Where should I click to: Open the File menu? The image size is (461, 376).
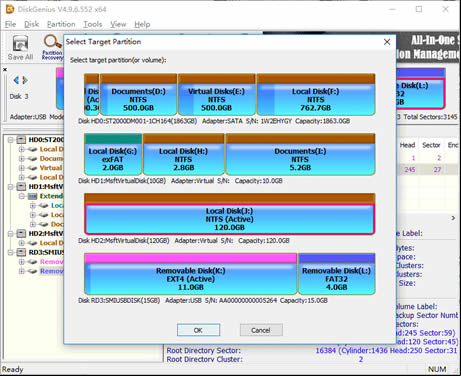(x=10, y=24)
